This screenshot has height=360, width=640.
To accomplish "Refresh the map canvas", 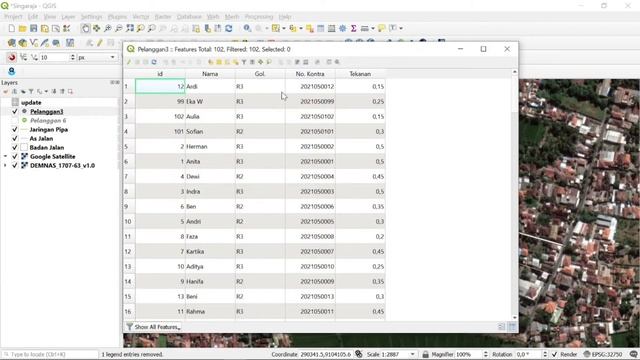I will [229, 28].
